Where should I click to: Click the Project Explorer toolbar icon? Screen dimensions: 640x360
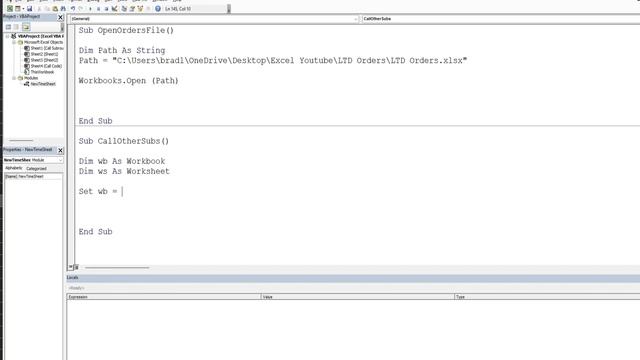tap(124, 9)
